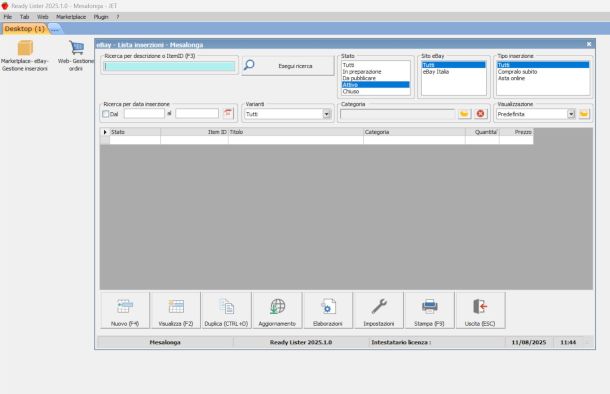Open Marketplace eBay Gestione inserzioni desktop icon
Viewport: 610px width, 394px height.
point(25,56)
